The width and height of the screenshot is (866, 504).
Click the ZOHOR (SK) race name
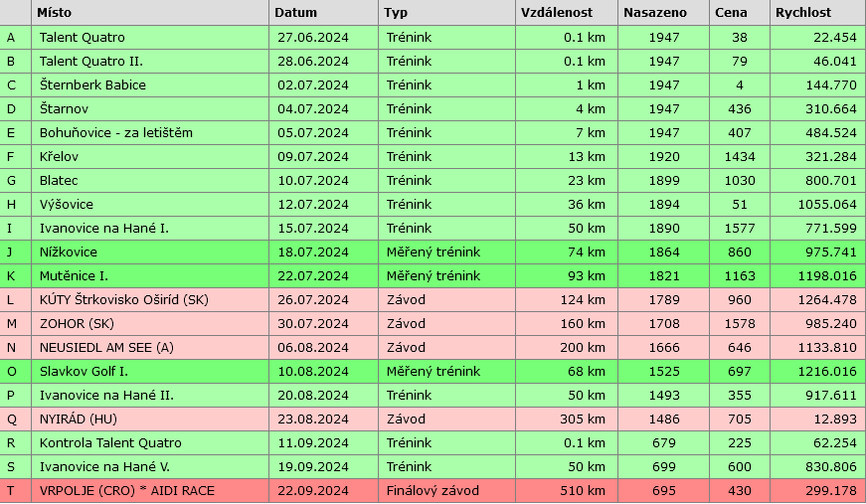(x=77, y=323)
